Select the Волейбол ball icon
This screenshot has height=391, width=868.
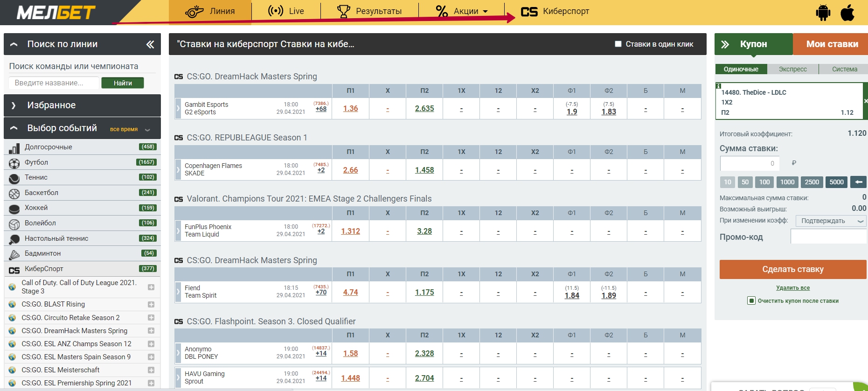[14, 224]
